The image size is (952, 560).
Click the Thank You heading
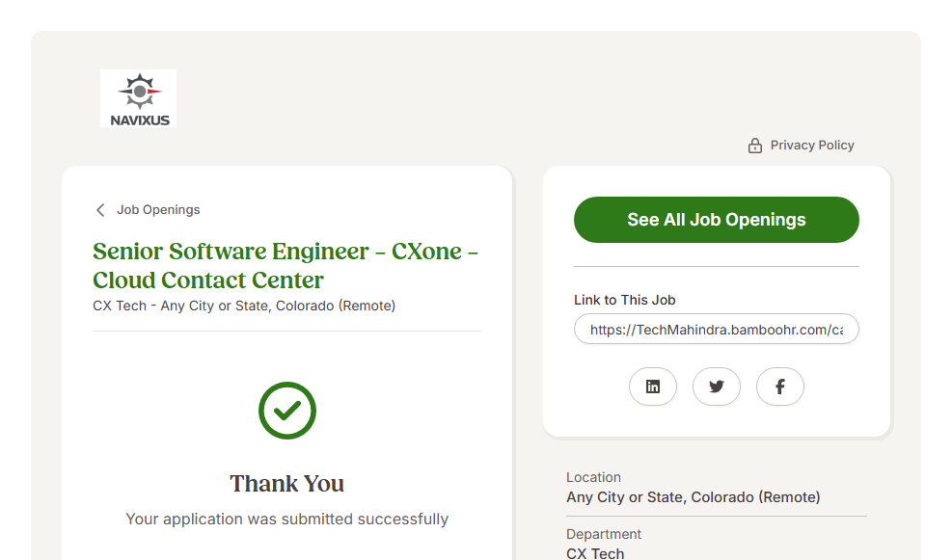pos(287,484)
